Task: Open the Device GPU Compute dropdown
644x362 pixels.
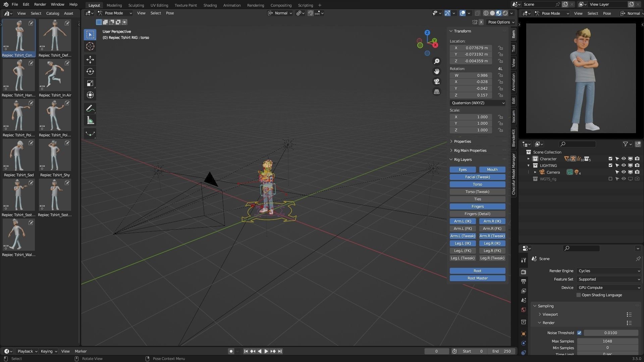Action: point(609,288)
